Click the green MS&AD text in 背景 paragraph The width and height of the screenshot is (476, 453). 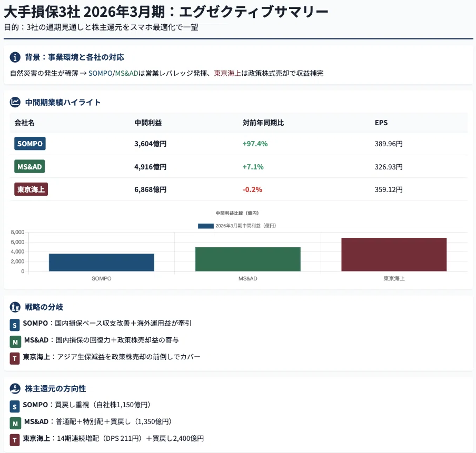[x=126, y=73]
